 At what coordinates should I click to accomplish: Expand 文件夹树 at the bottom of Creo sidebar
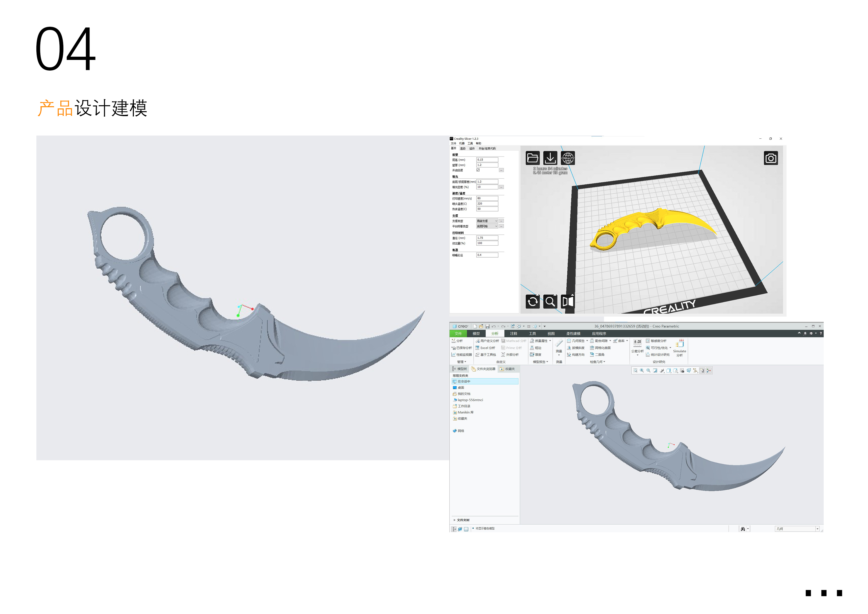coord(462,520)
